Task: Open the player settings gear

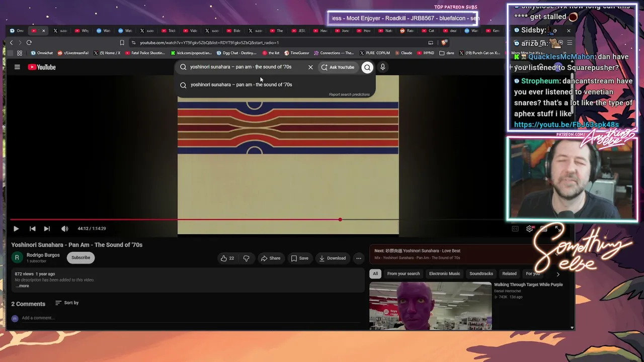Action: pos(529,229)
